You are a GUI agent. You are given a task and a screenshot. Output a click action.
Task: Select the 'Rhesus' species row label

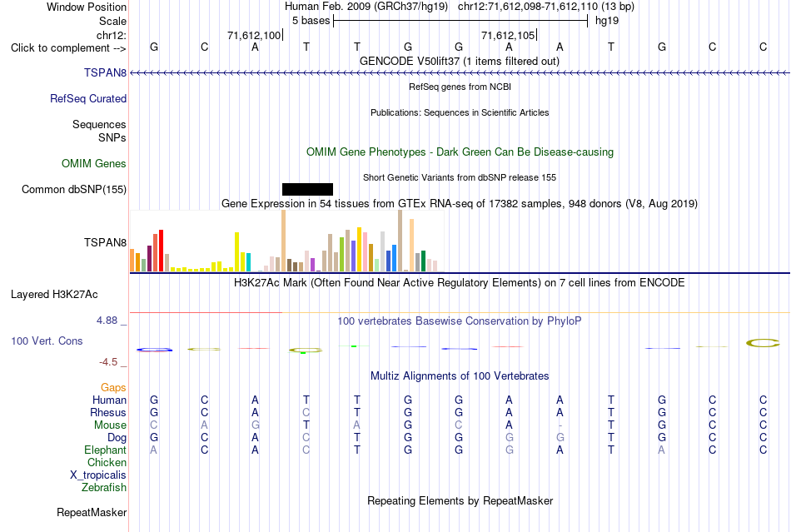tap(108, 412)
